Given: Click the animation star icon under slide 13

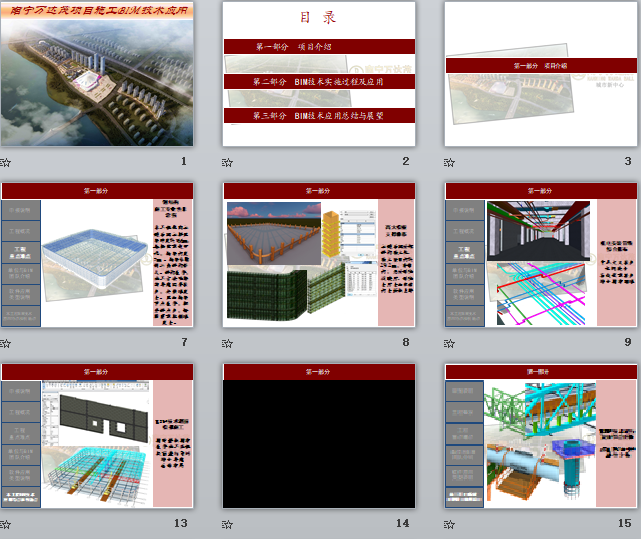Looking at the screenshot, I should click(5, 524).
